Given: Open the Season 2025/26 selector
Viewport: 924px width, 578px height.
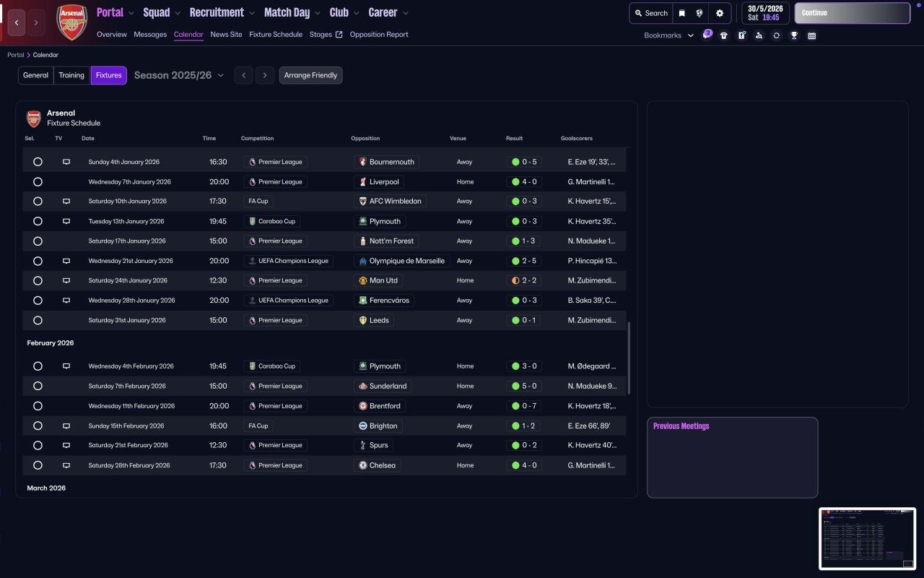Looking at the screenshot, I should (179, 75).
